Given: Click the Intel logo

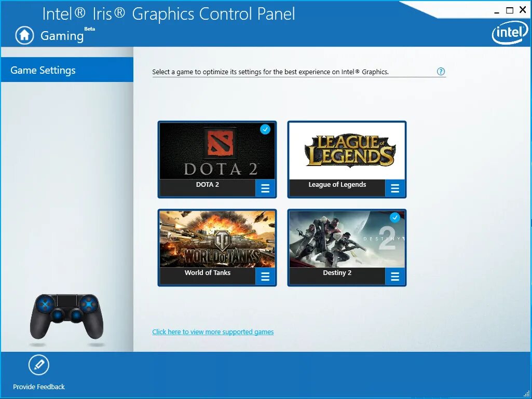Looking at the screenshot, I should pos(510,33).
